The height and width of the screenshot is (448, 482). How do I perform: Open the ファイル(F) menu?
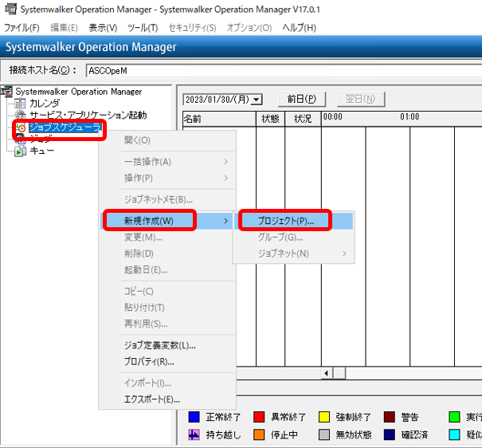click(x=22, y=28)
